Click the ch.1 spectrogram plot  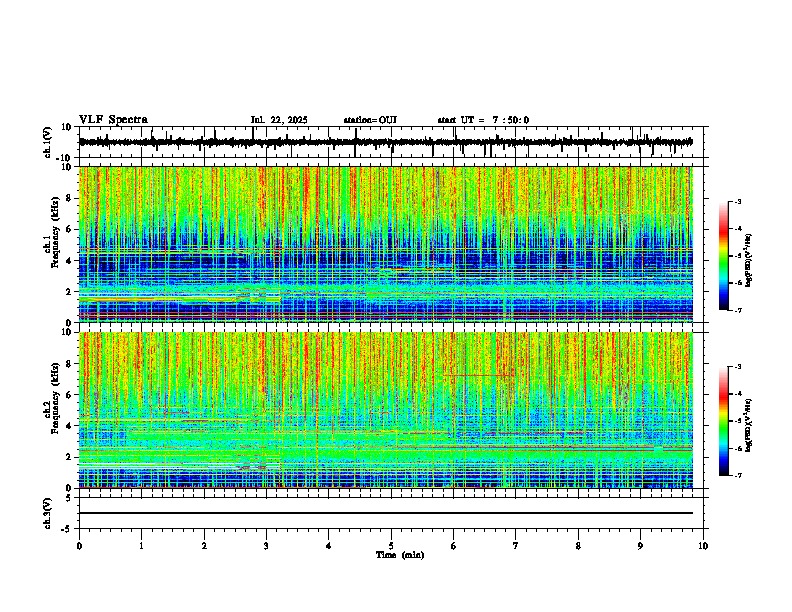(x=386, y=244)
